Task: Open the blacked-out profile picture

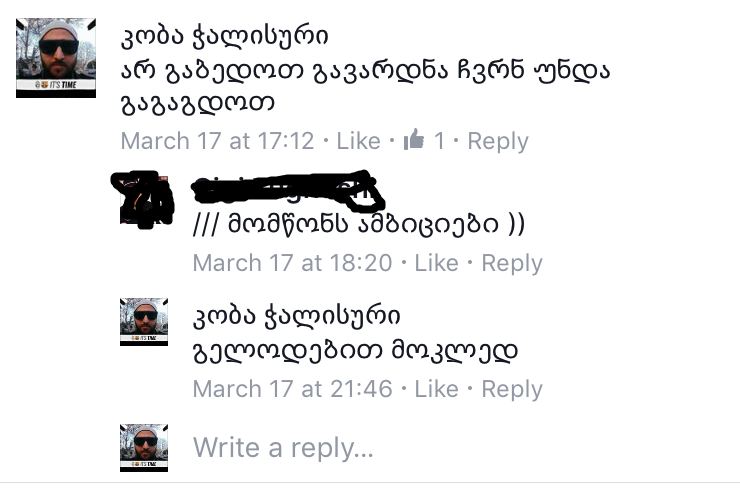Action: 143,200
